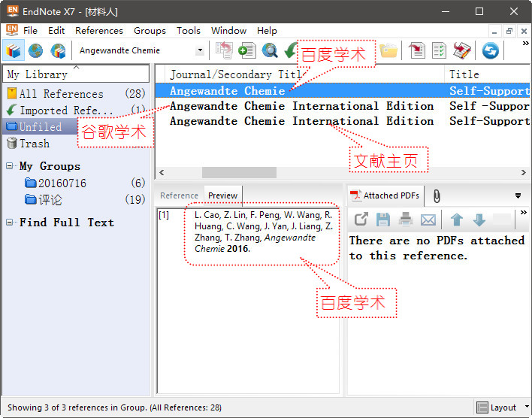Image resolution: width=532 pixels, height=418 pixels.
Task: Switch to the Preview tab
Action: tap(222, 195)
